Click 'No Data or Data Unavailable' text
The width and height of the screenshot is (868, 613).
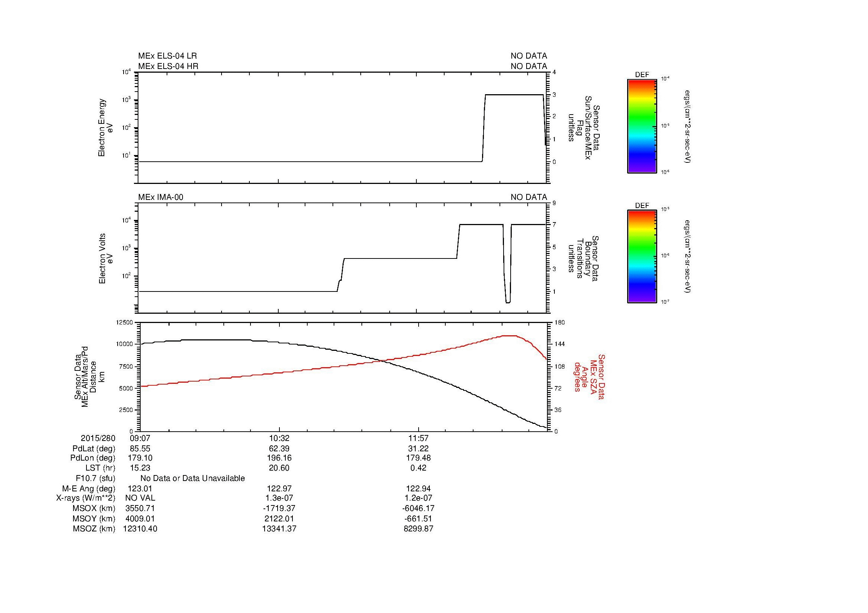pyautogui.click(x=193, y=478)
